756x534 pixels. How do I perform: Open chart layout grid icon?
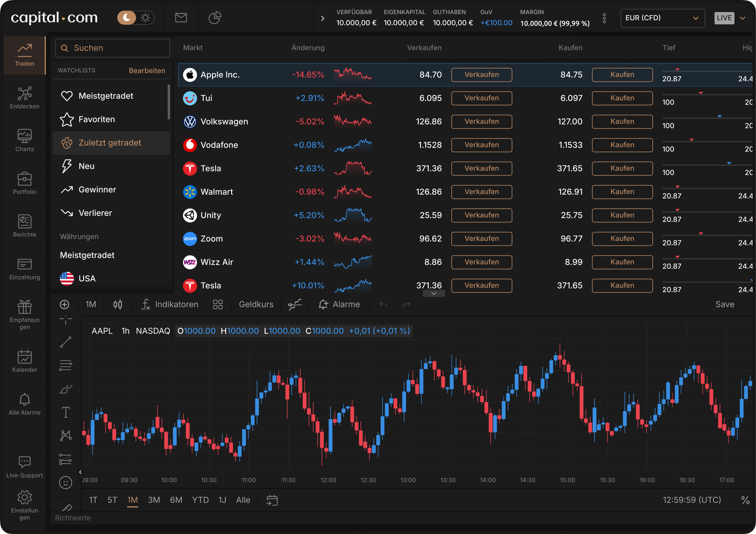pyautogui.click(x=218, y=305)
